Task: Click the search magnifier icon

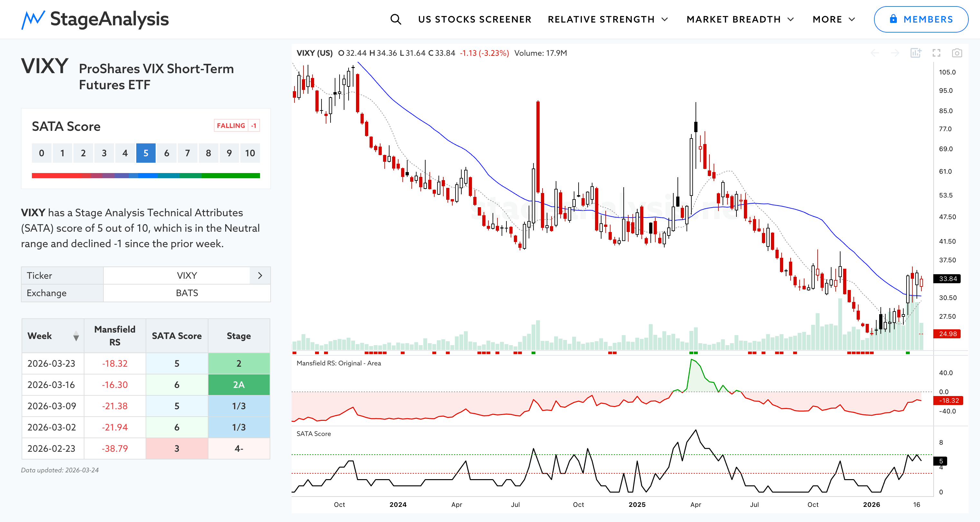Action: click(396, 19)
